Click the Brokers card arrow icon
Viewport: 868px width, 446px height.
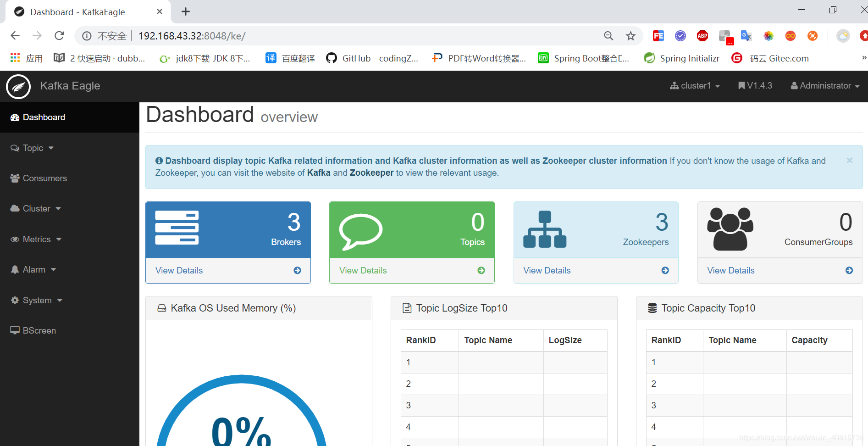coord(298,271)
